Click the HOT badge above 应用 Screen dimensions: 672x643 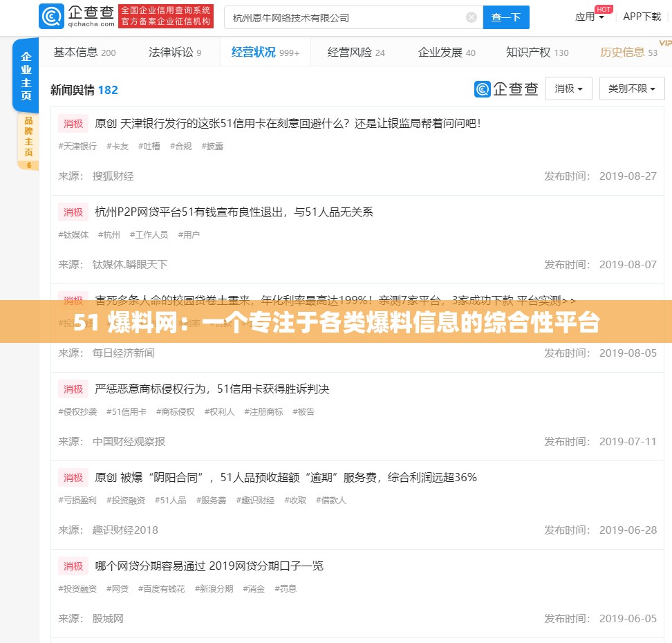603,9
